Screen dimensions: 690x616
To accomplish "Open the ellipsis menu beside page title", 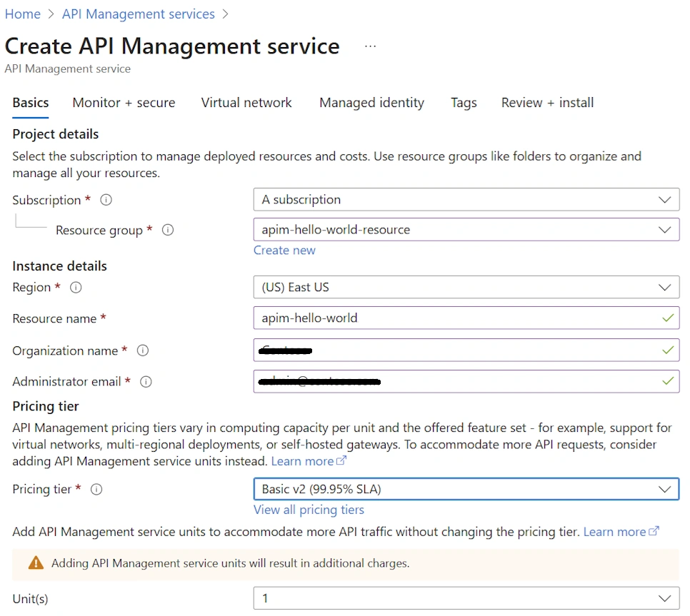I will click(x=371, y=46).
